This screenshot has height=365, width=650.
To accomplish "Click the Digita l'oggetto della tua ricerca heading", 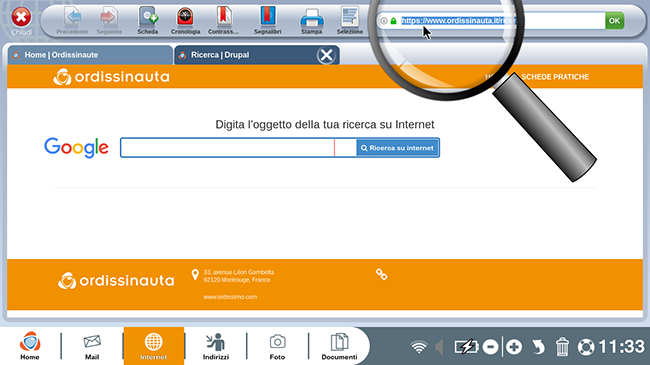I will 325,124.
